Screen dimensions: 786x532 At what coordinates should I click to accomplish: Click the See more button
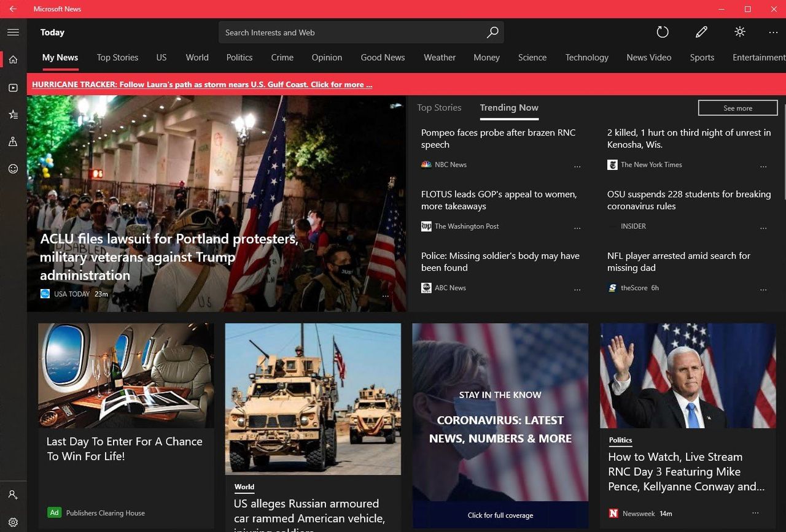pos(738,108)
